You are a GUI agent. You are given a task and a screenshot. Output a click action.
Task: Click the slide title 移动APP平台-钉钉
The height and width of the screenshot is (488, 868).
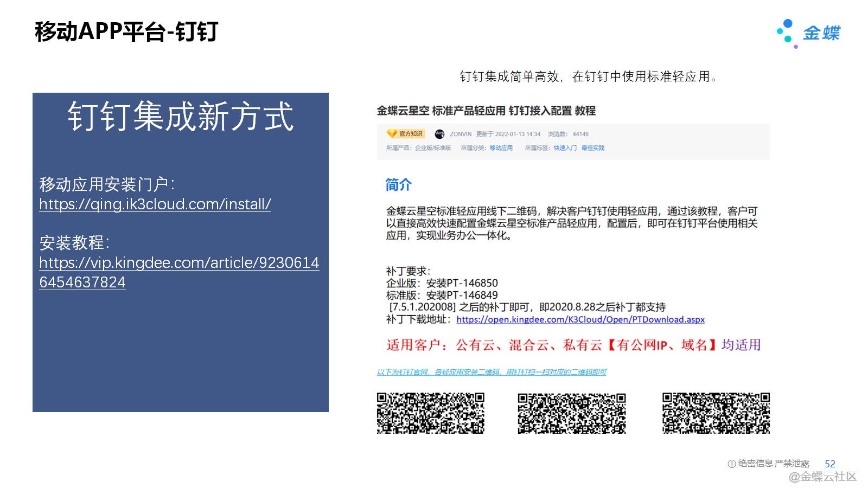[x=126, y=32]
